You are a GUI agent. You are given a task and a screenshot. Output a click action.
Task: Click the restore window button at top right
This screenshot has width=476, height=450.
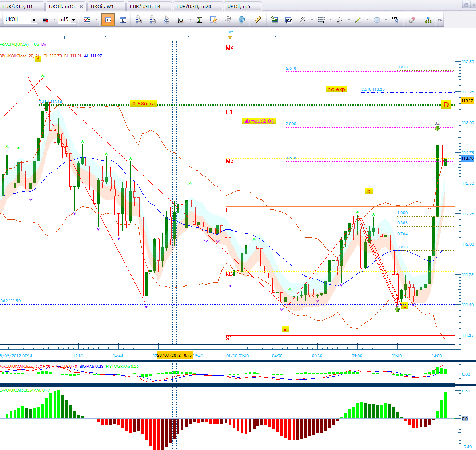(466, 4)
